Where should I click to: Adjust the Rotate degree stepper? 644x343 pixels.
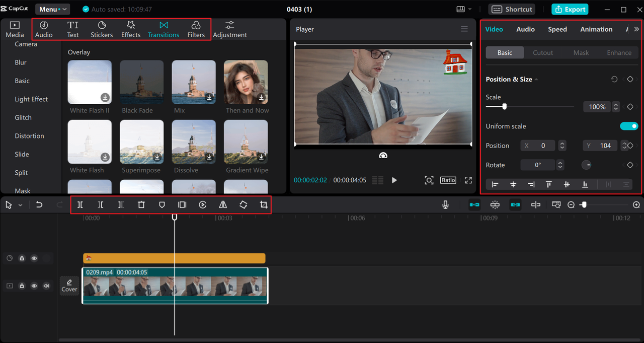560,165
